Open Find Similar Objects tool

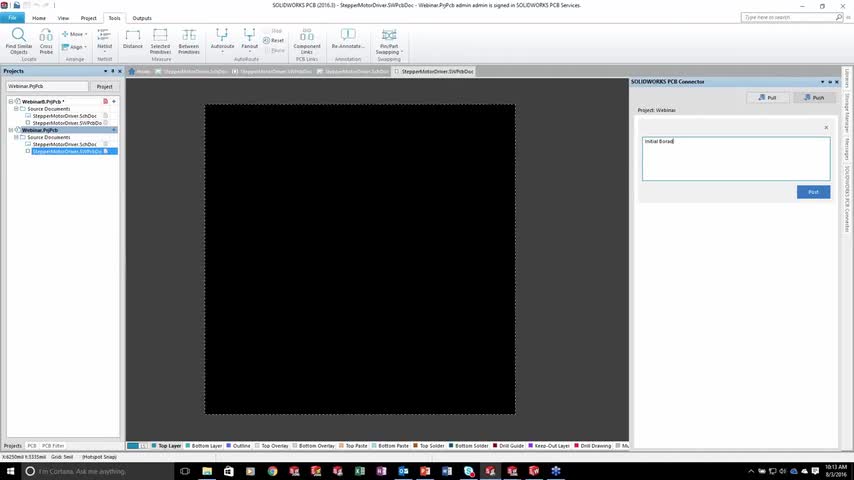19,41
